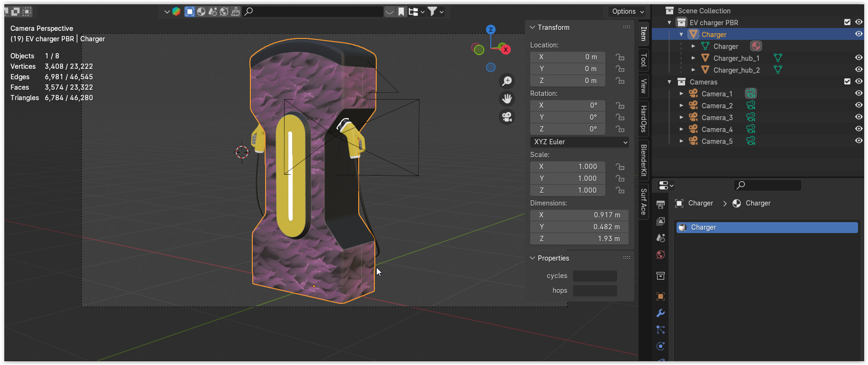868x365 pixels.
Task: Click the highlighted square icon in top header
Action: click(x=190, y=11)
